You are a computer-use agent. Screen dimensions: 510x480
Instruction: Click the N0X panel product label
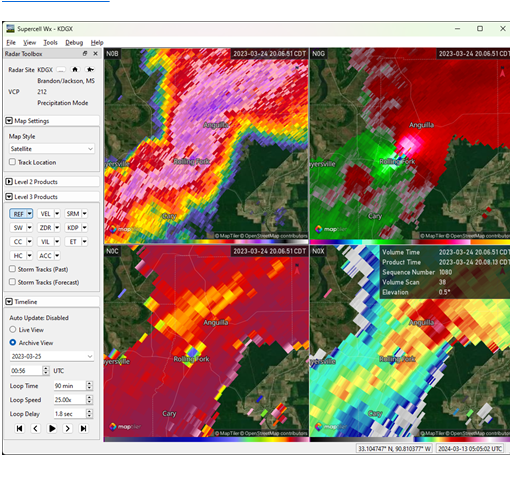coord(318,251)
